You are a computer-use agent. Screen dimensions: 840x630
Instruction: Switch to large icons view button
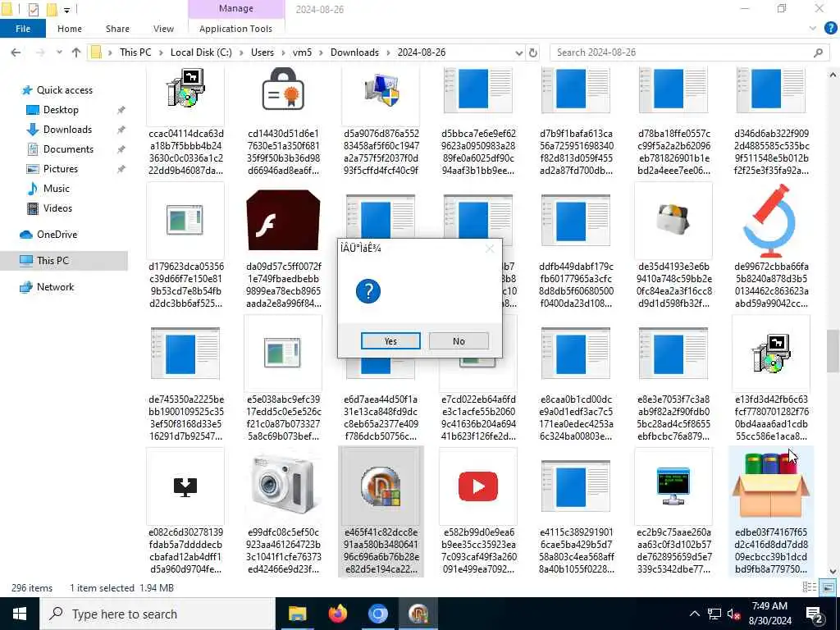[828, 587]
